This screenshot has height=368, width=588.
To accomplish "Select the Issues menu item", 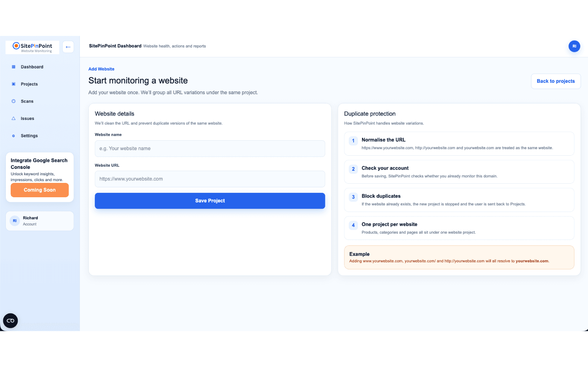I will pyautogui.click(x=40, y=118).
